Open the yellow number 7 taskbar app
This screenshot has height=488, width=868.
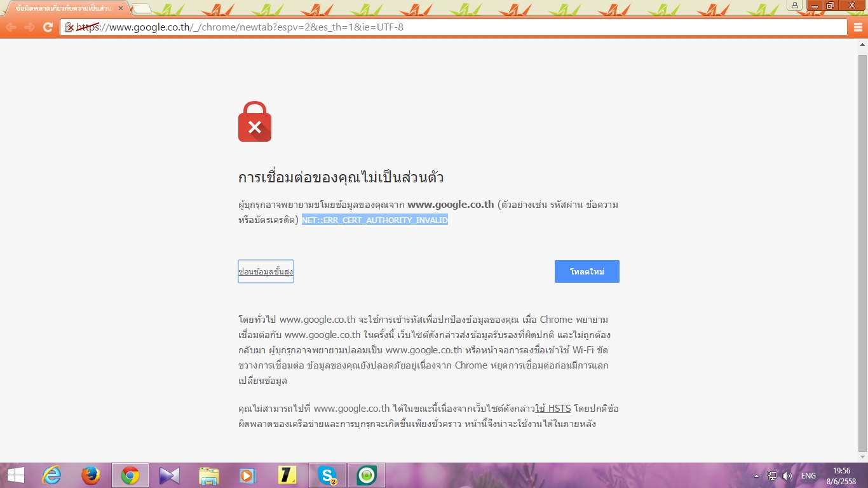288,475
